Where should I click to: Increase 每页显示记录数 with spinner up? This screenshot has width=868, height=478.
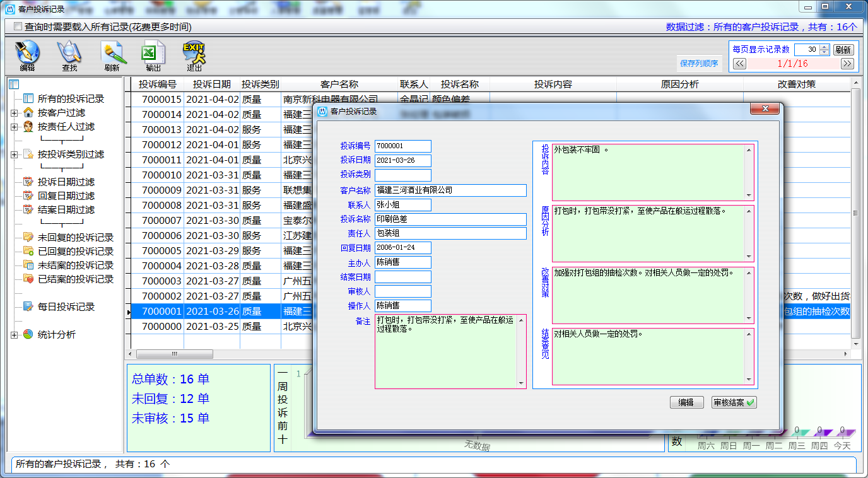824,47
